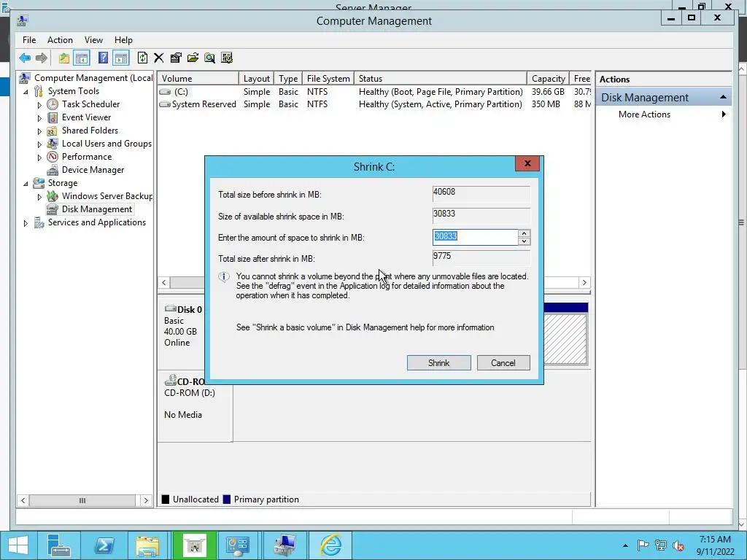
Task: Select the (C:) volume row
Action: [374, 91]
